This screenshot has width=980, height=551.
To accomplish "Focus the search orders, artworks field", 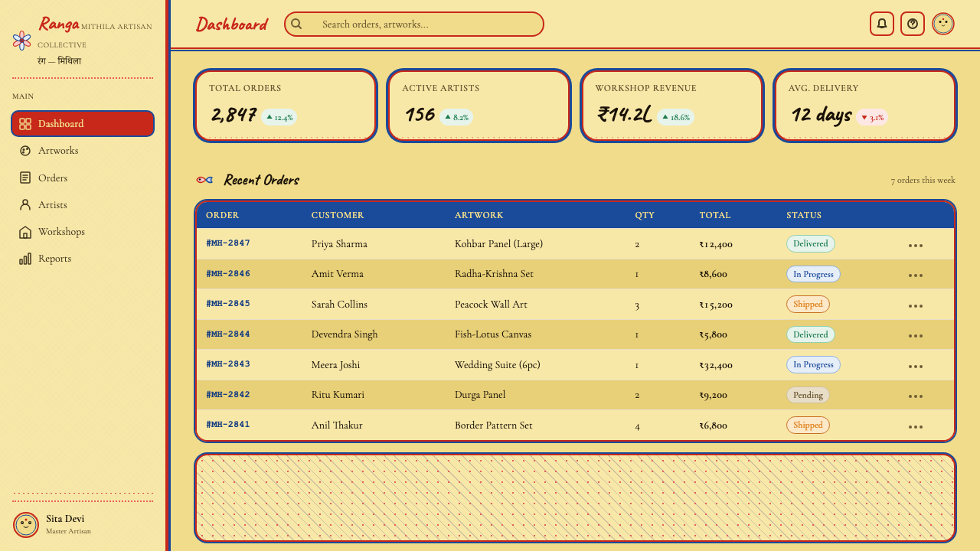I will [x=414, y=24].
